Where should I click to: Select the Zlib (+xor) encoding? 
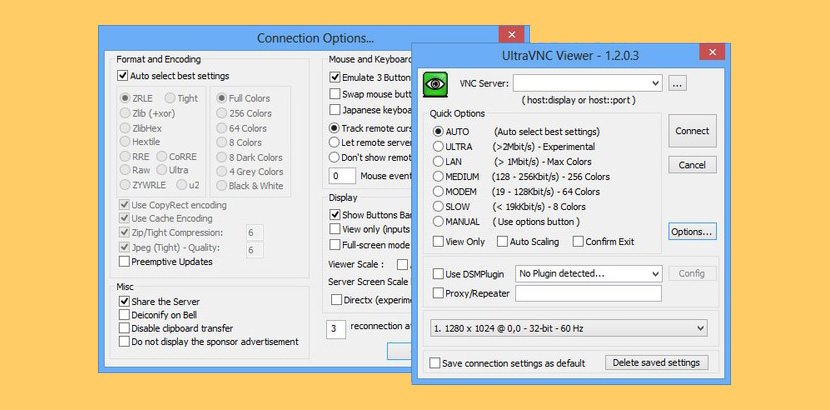pyautogui.click(x=125, y=113)
